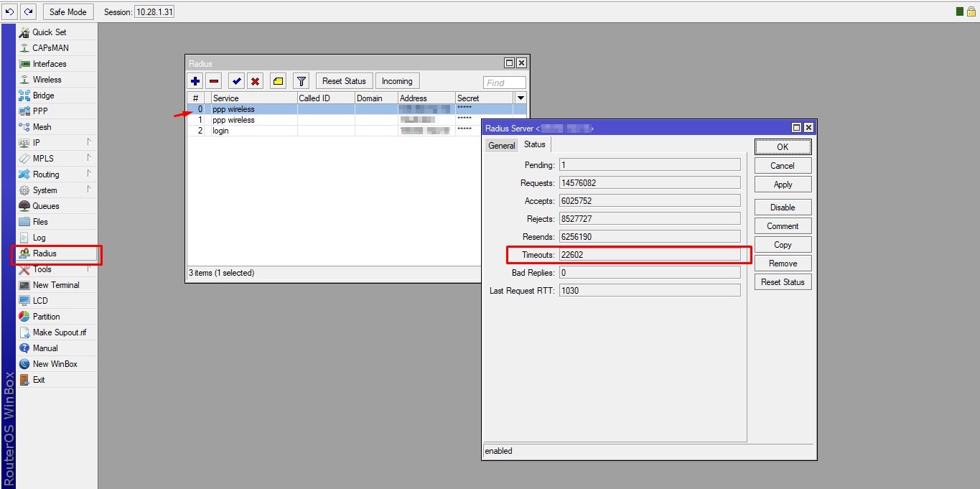Open LCD in the sidebar
Image resolution: width=980 pixels, height=489 pixels.
pos(57,301)
